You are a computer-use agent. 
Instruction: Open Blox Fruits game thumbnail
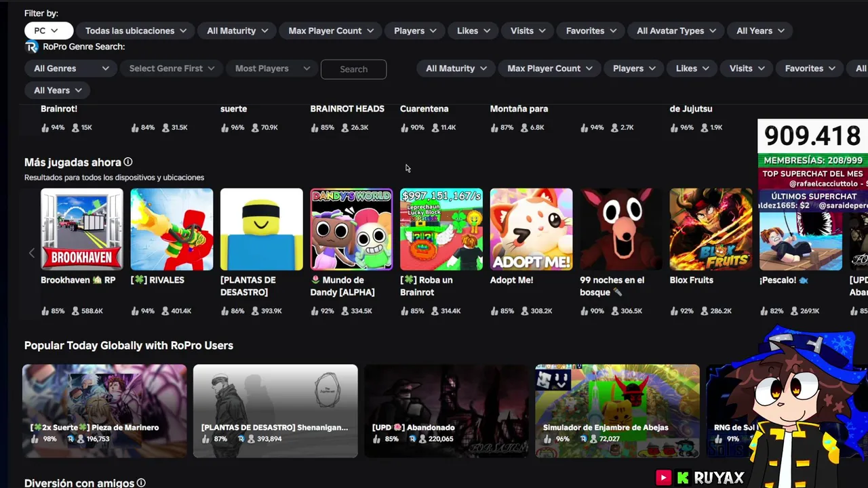tap(711, 229)
